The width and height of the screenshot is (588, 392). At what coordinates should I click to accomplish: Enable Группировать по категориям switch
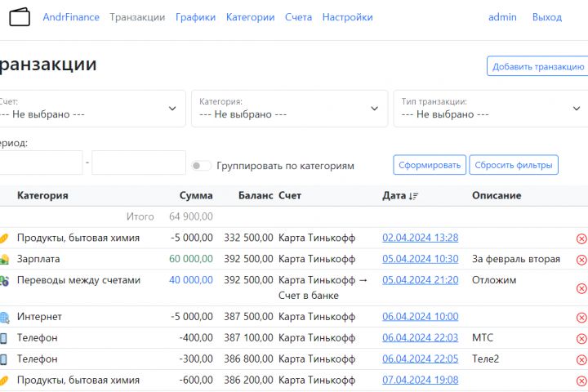point(201,166)
